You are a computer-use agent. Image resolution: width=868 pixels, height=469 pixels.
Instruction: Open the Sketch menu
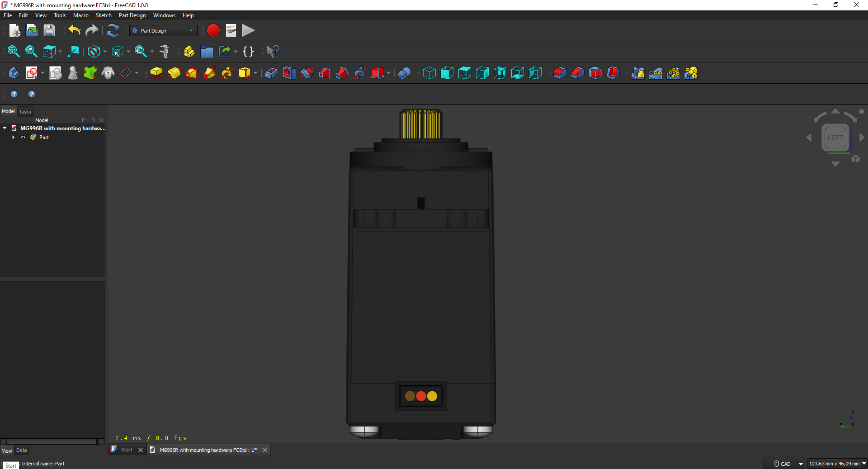coord(104,15)
